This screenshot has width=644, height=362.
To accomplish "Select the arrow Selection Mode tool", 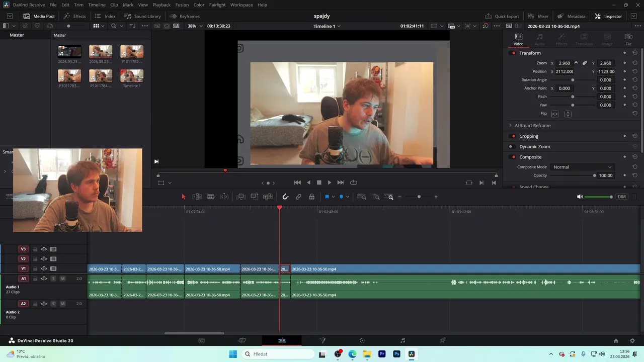I will (x=183, y=197).
